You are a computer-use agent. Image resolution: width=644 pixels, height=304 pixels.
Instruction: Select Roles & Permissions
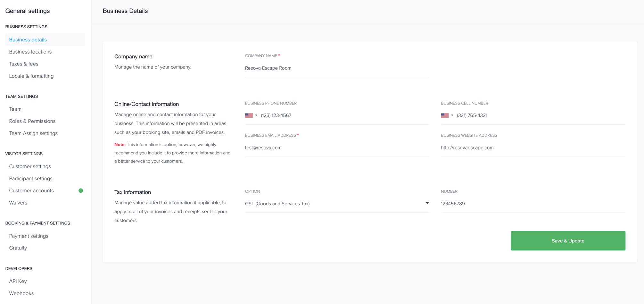tap(32, 121)
